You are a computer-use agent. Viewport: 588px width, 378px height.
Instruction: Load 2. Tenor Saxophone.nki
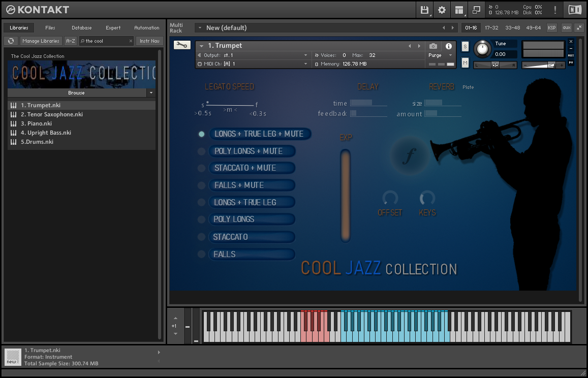[81, 114]
